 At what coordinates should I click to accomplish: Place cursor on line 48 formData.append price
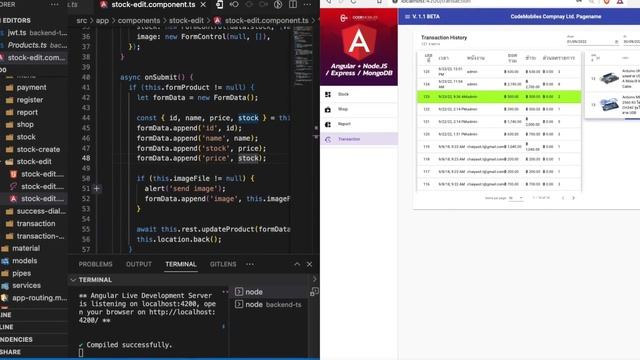pyautogui.click(x=201, y=158)
